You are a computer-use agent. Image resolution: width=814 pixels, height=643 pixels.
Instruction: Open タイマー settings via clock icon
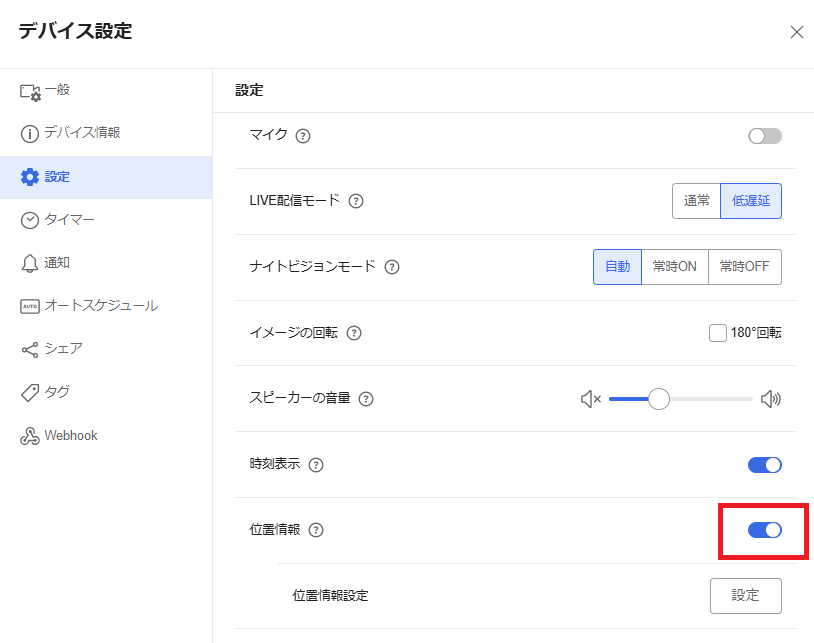click(x=30, y=219)
